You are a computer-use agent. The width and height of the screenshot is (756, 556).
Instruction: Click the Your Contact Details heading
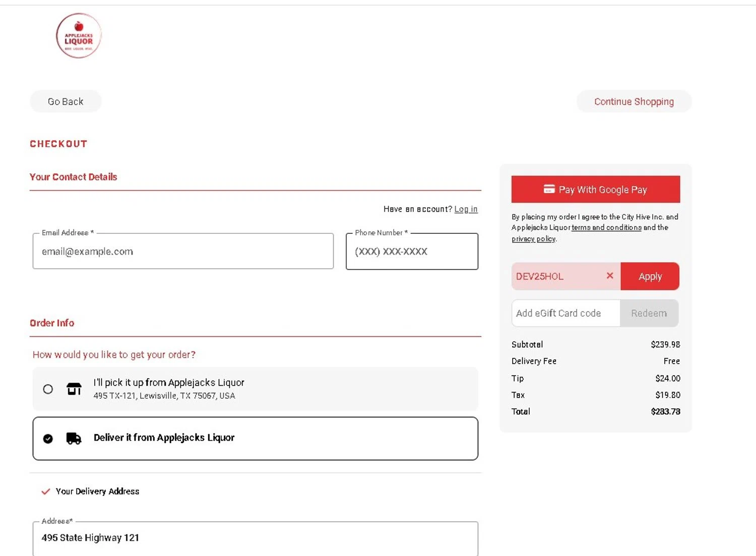tap(74, 177)
